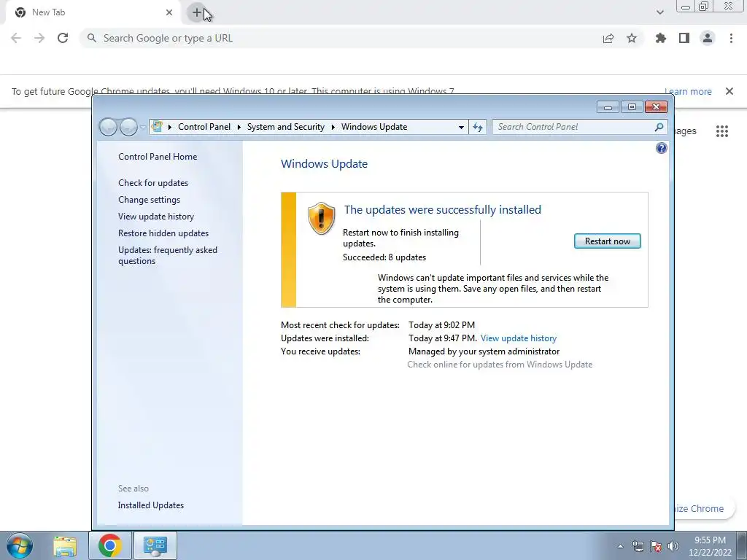Refresh the Control Panel window
This screenshot has height=560, width=747.
click(477, 127)
